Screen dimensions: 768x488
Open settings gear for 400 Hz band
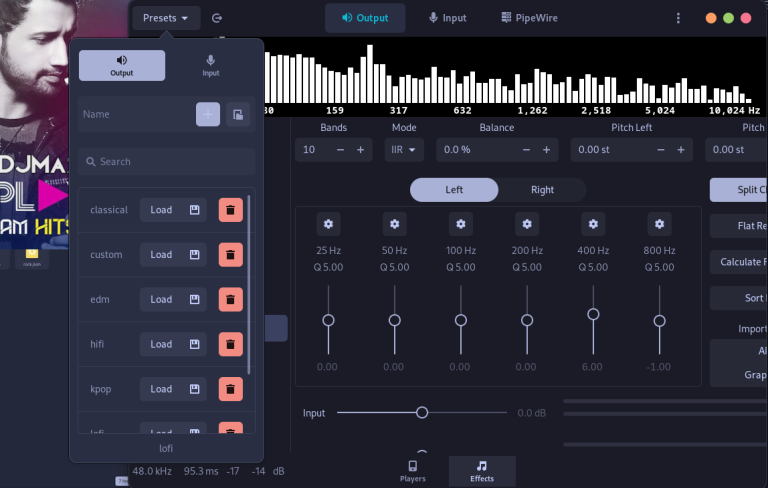pos(593,223)
